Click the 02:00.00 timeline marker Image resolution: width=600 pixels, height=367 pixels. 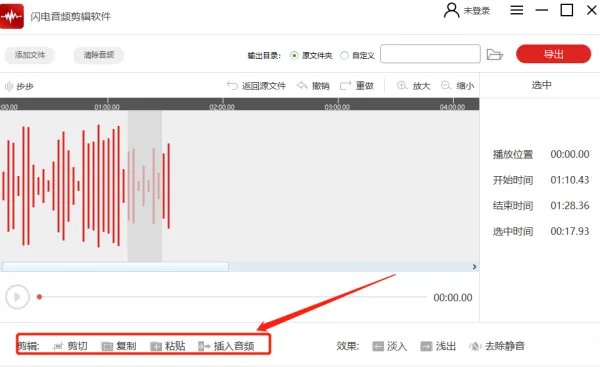click(222, 107)
